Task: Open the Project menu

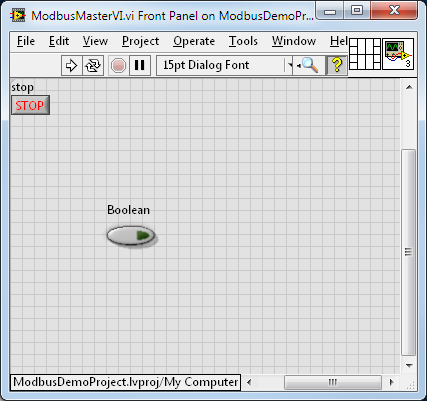Action: click(x=140, y=41)
